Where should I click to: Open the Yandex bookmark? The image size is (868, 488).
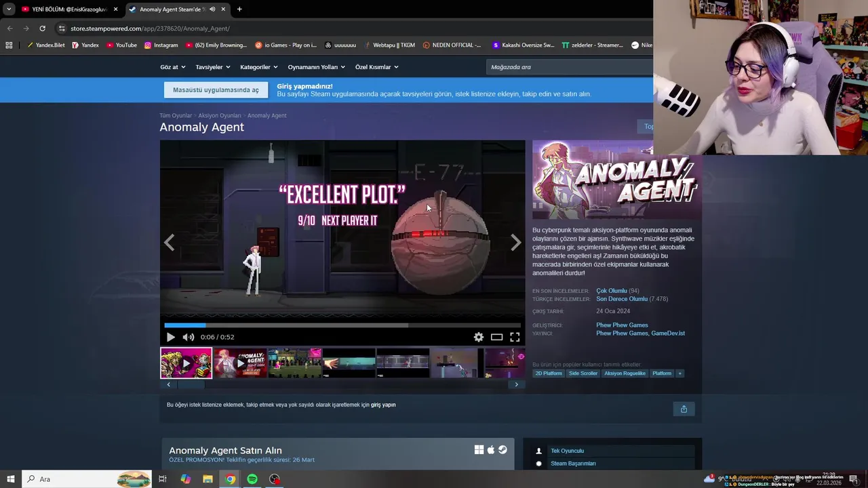(85, 45)
